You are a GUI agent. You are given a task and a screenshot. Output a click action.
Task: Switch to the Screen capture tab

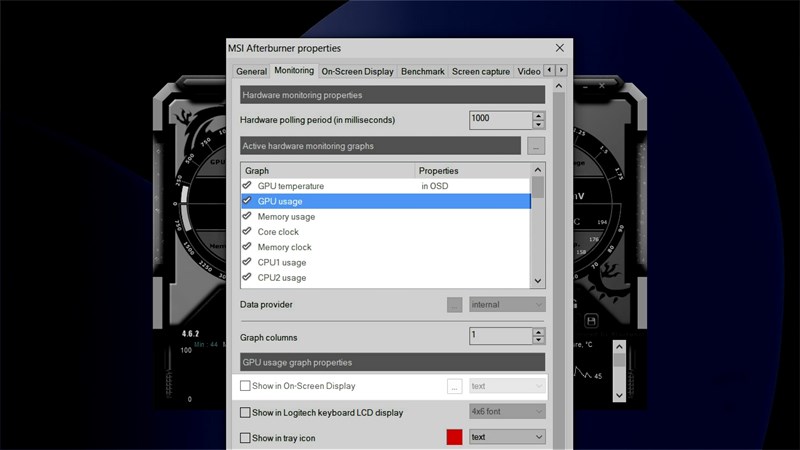point(481,71)
